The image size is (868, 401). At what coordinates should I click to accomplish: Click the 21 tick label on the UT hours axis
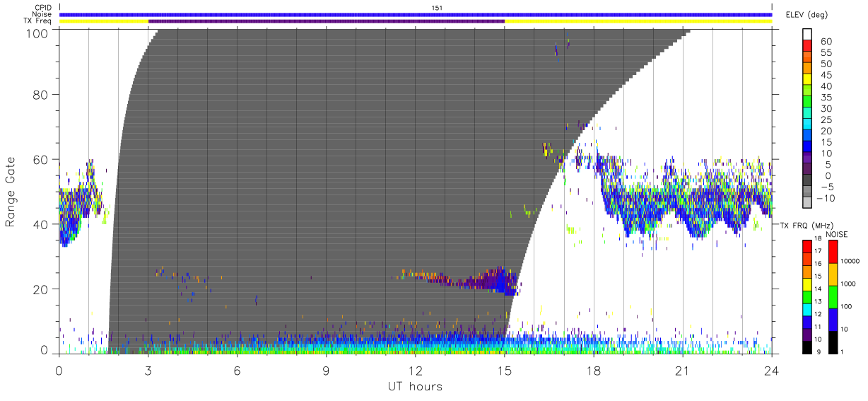click(x=683, y=371)
